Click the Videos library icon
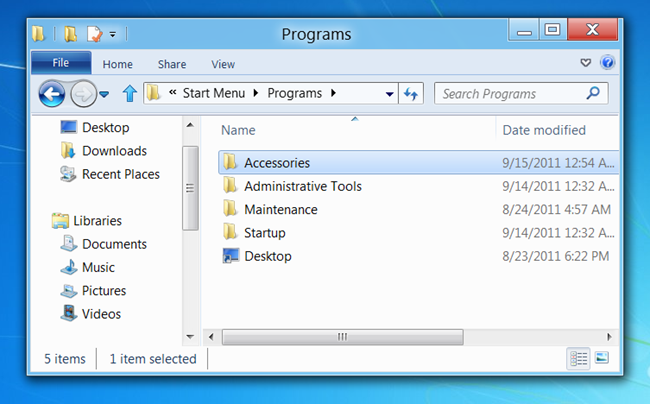 (x=69, y=313)
